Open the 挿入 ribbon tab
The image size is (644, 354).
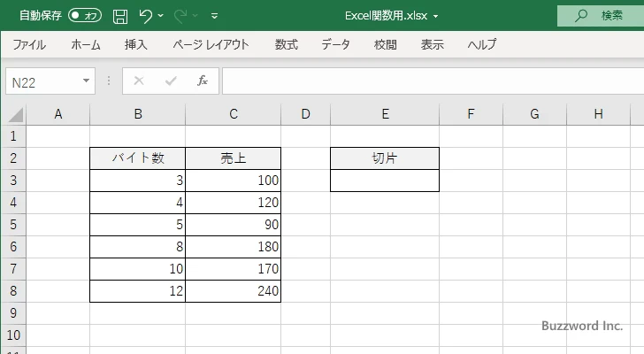tap(136, 44)
